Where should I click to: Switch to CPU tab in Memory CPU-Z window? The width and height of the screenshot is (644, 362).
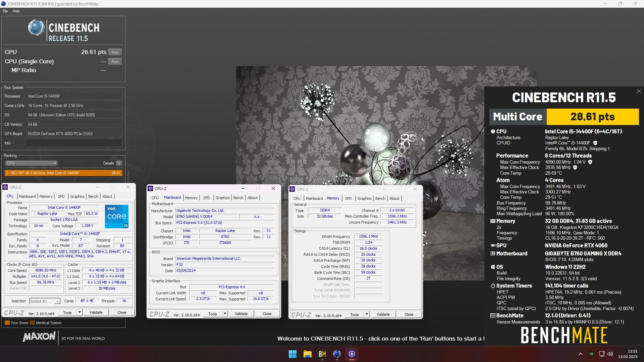297,198
